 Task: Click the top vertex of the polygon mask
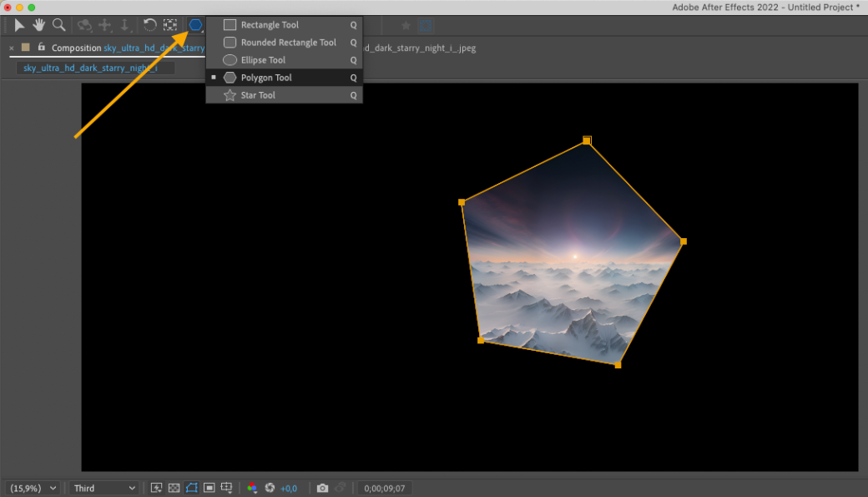click(x=587, y=140)
